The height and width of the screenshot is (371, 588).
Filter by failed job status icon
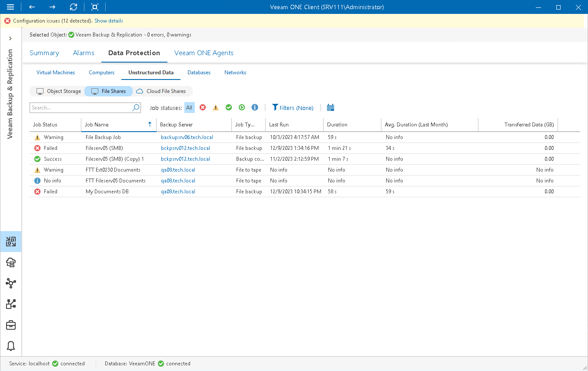pyautogui.click(x=203, y=108)
